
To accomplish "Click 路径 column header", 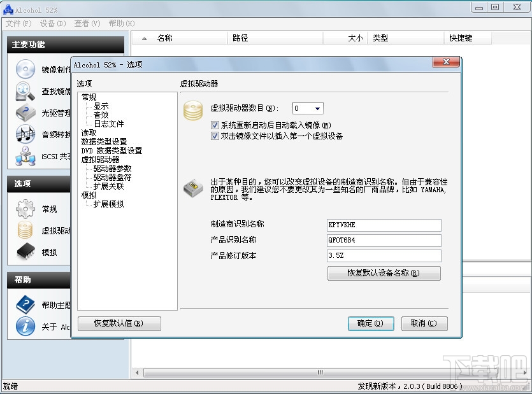I will point(275,38).
